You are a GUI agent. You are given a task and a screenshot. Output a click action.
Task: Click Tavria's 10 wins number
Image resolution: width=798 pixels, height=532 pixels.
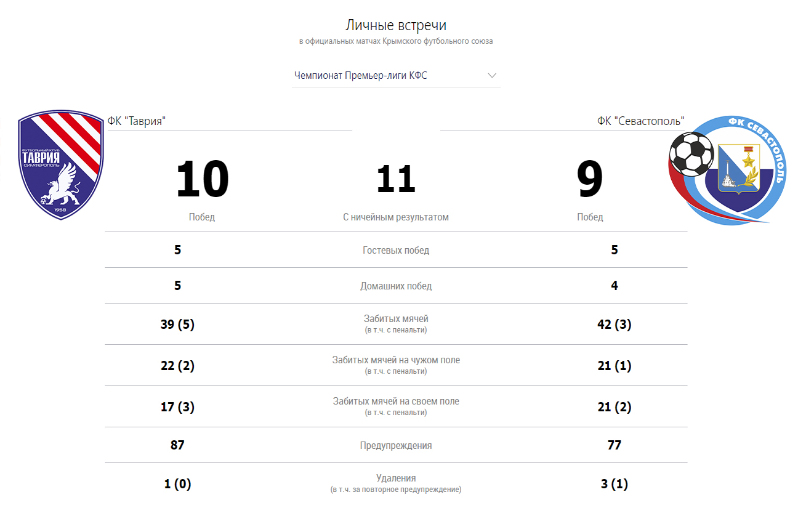pyautogui.click(x=202, y=180)
